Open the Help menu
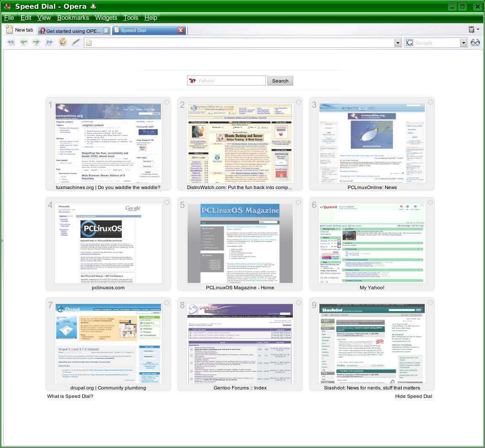 (150, 18)
